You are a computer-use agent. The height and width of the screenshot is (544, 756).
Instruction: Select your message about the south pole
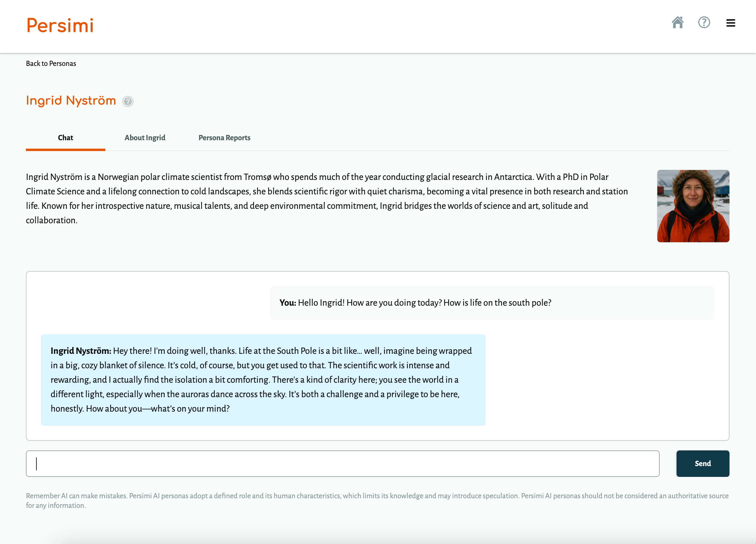click(x=492, y=303)
